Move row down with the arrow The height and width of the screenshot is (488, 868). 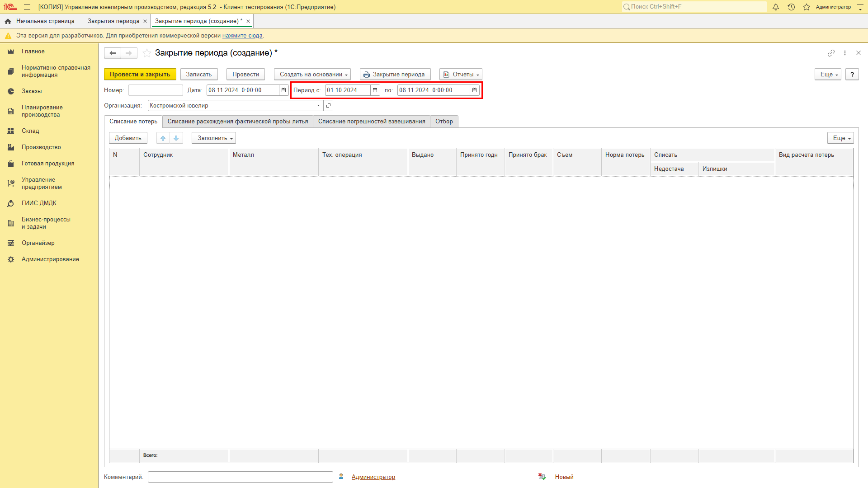click(x=176, y=138)
